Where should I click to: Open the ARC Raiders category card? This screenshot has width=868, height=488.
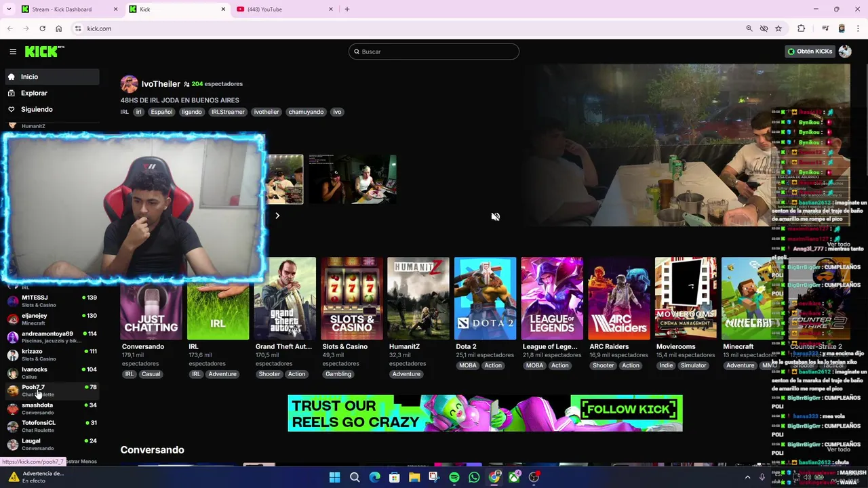pyautogui.click(x=618, y=298)
